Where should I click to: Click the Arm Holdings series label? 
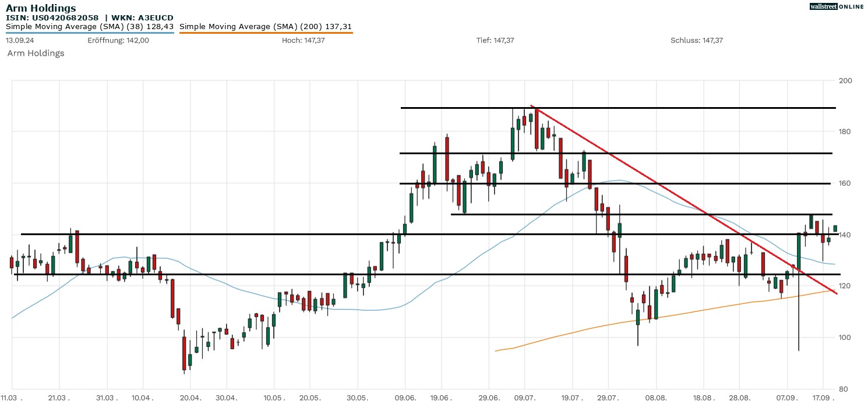36,53
